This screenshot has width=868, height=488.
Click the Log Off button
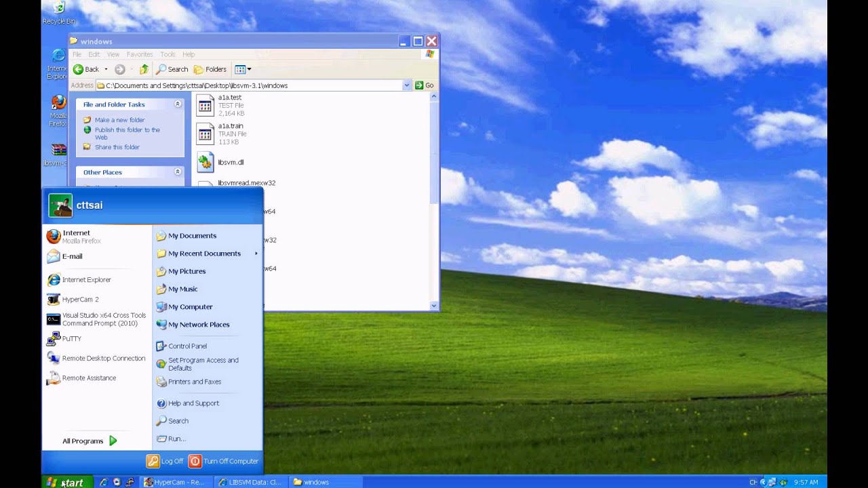click(x=165, y=461)
